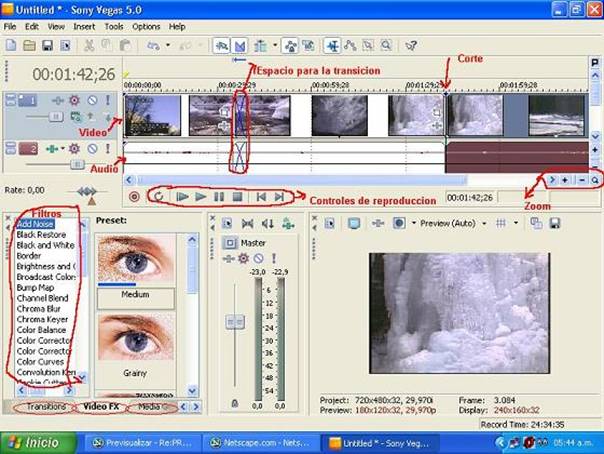The width and height of the screenshot is (604, 454).
Task: Switch to the Media tab
Action: pos(151,407)
